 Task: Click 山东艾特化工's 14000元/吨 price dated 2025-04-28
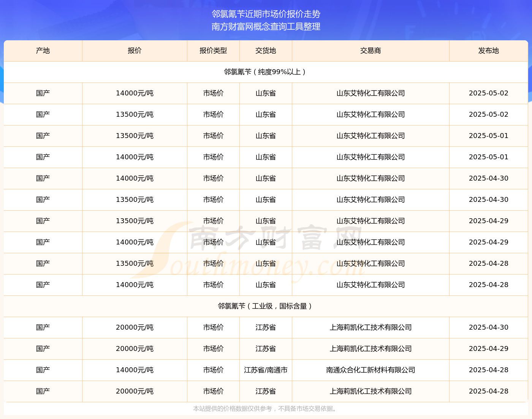pyautogui.click(x=135, y=285)
